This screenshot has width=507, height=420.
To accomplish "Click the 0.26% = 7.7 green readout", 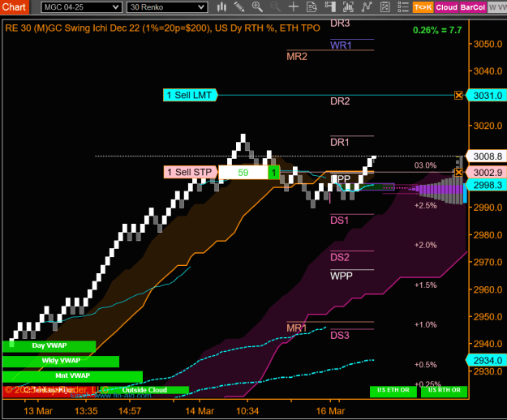I will coord(437,30).
